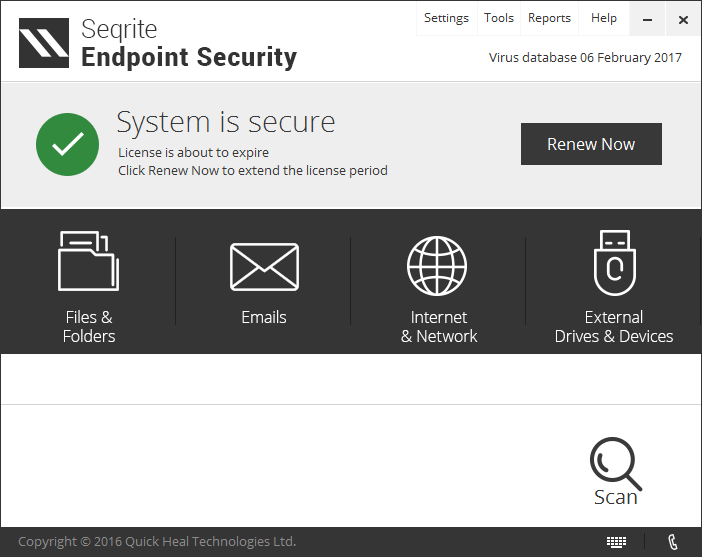702x557 pixels.
Task: Open the Tools menu
Action: [x=499, y=18]
